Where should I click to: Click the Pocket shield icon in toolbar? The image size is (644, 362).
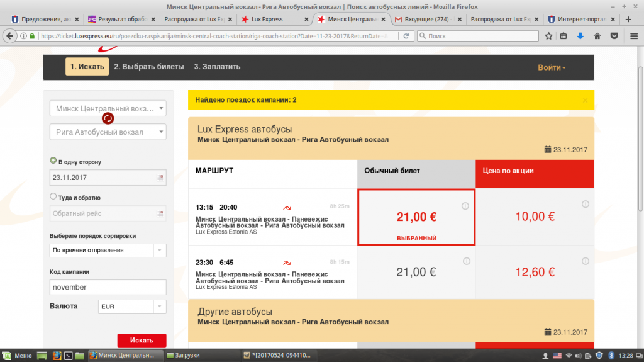coord(614,36)
